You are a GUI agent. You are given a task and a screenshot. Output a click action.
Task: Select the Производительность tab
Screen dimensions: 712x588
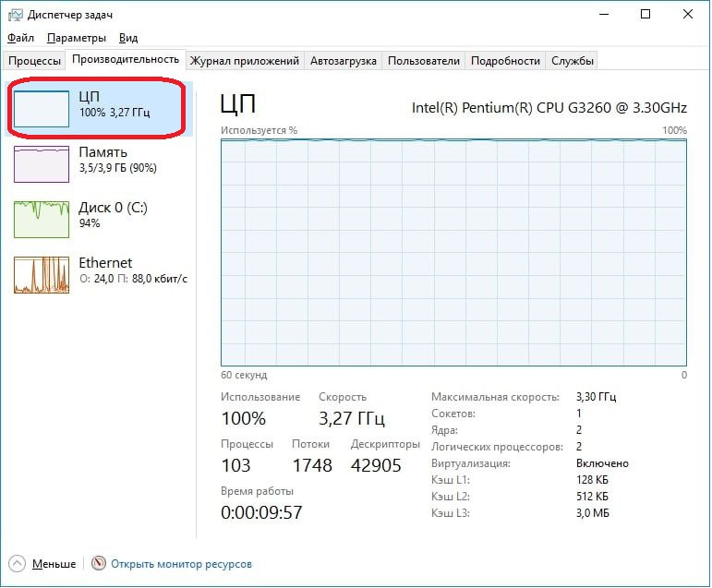coord(126,59)
